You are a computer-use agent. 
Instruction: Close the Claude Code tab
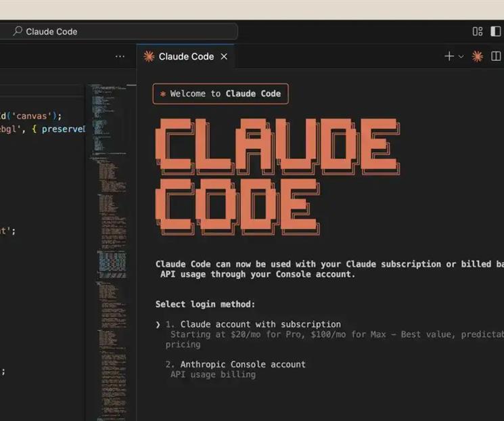coord(224,57)
